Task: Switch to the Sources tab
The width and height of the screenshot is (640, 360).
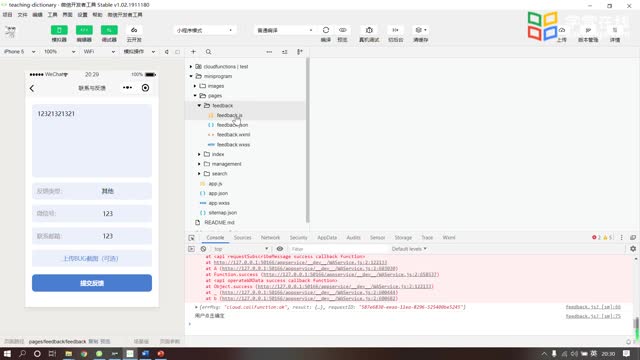Action: [242, 238]
